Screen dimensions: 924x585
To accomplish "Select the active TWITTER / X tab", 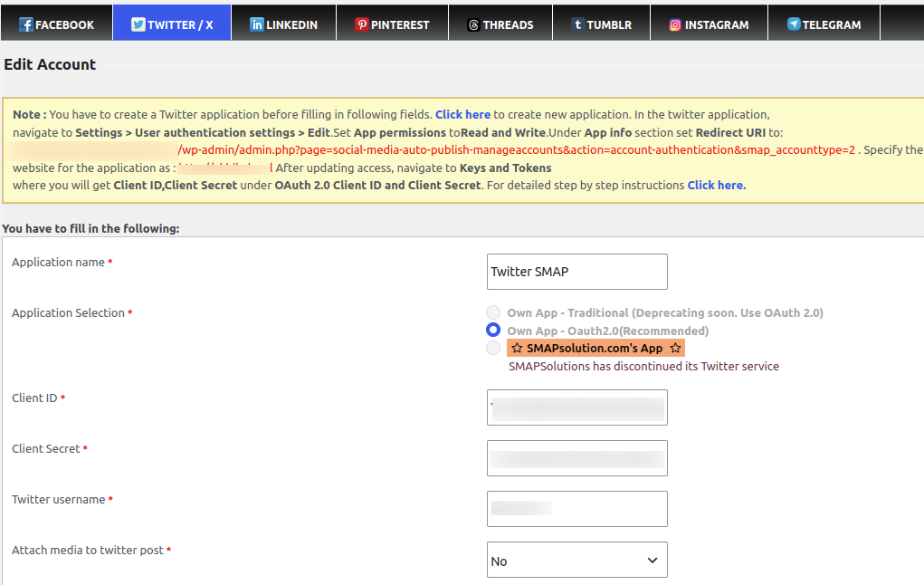I will 172,23.
